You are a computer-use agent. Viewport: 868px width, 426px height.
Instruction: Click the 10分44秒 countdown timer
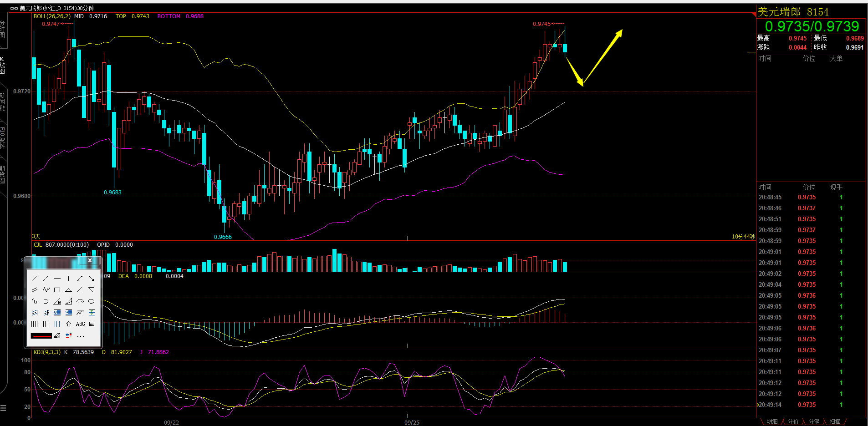(743, 237)
